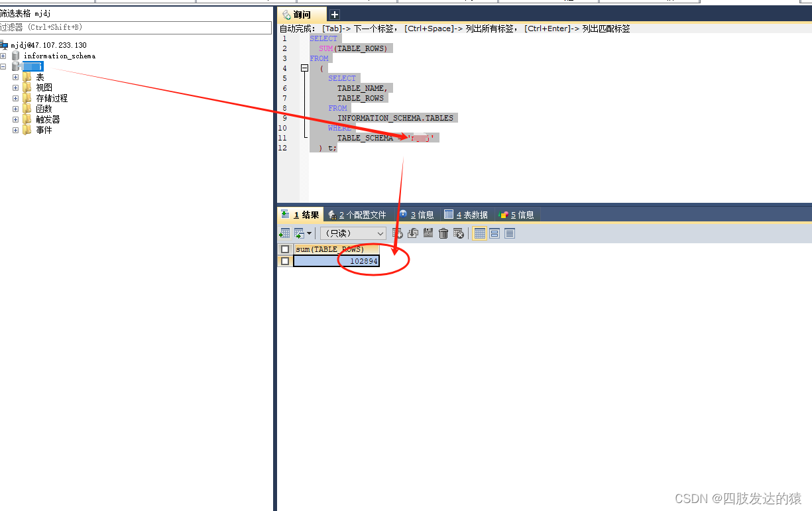Image resolution: width=812 pixels, height=511 pixels.
Task: Click the export result set icon
Action: click(284, 233)
